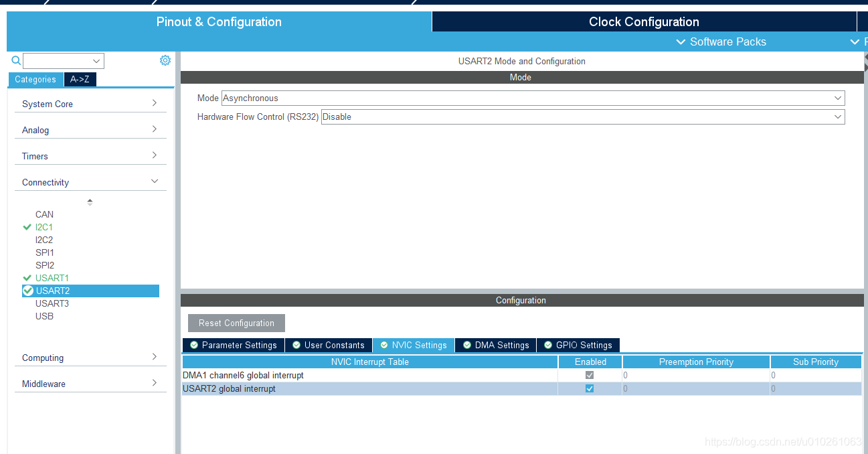Open the Parameter Settings tab
The width and height of the screenshot is (868, 454).
pos(233,345)
